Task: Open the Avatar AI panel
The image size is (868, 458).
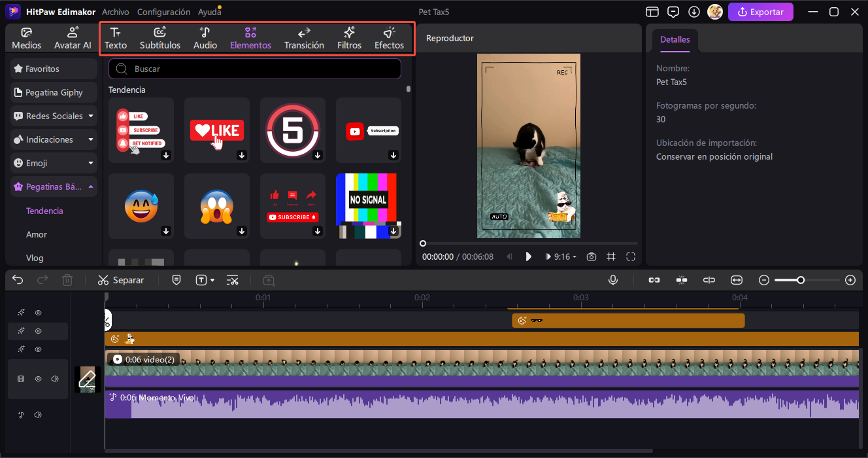Action: (x=73, y=39)
